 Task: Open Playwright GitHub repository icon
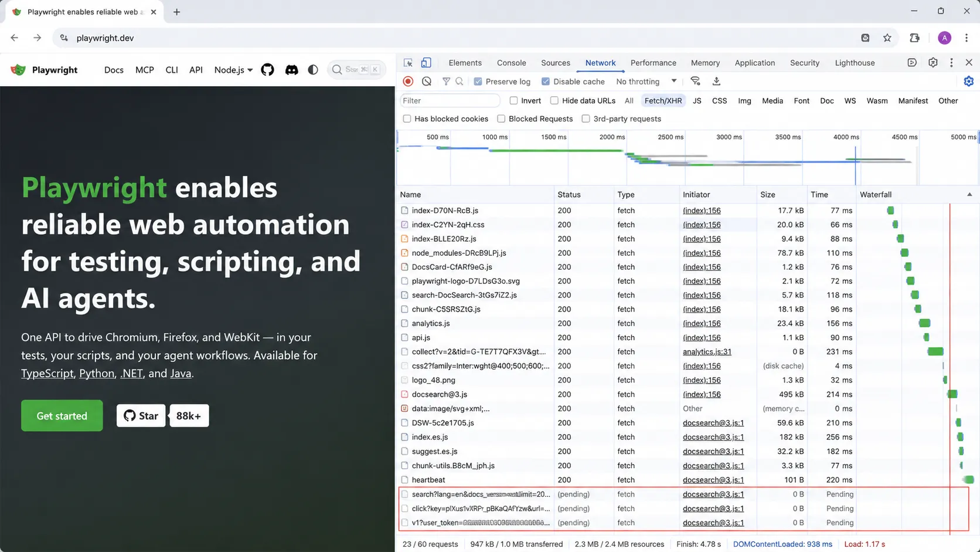(x=267, y=70)
